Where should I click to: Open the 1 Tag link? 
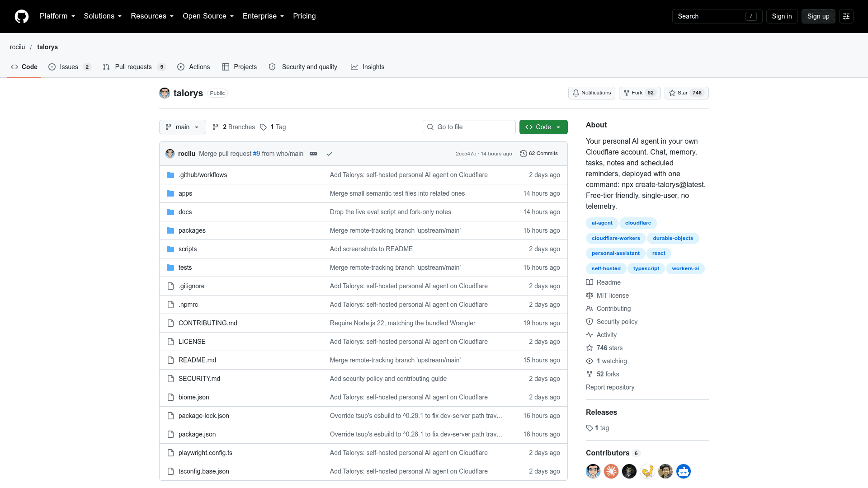click(x=273, y=127)
